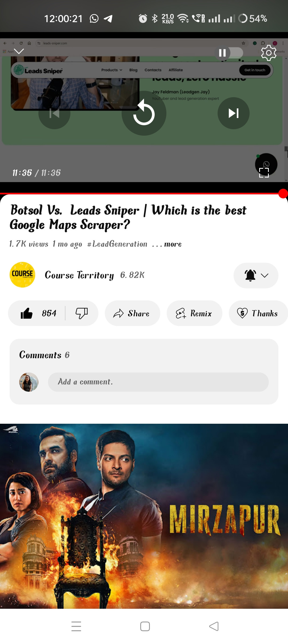Click the Add a comment field
This screenshot has height=644, width=288.
point(158,382)
